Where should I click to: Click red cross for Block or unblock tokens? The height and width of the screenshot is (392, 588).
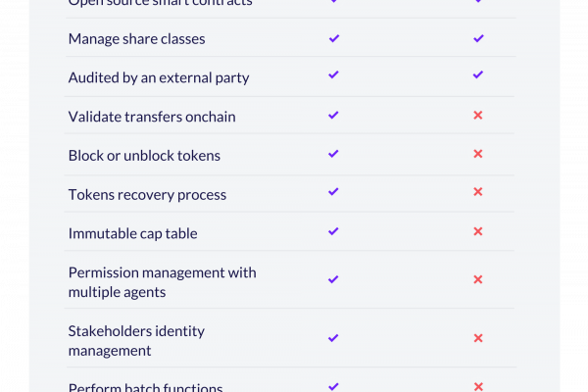point(478,154)
